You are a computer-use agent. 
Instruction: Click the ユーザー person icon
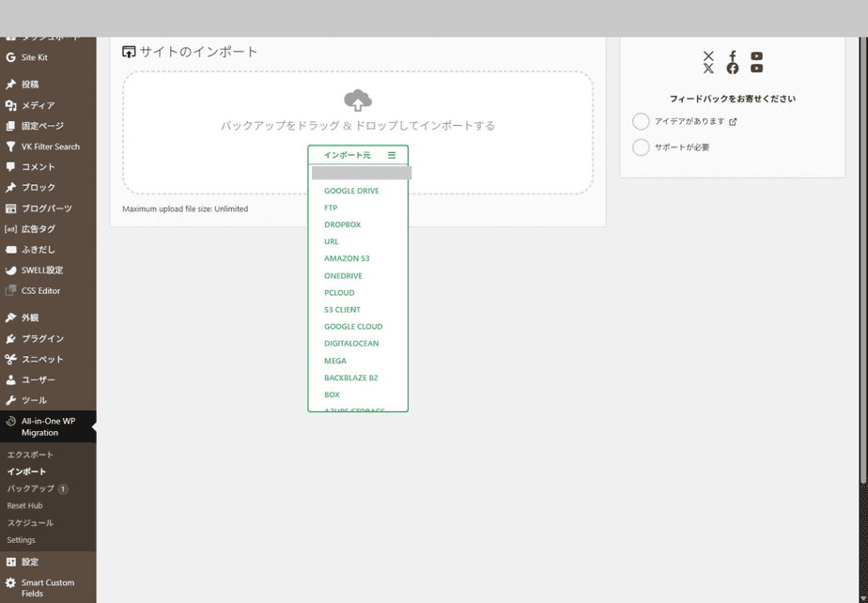point(10,379)
